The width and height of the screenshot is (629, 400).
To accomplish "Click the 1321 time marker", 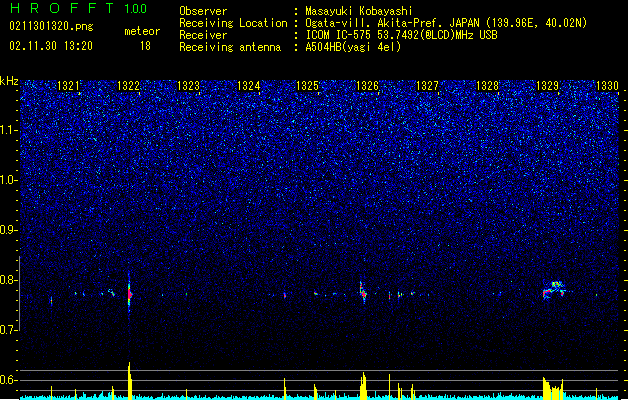I will click(68, 86).
